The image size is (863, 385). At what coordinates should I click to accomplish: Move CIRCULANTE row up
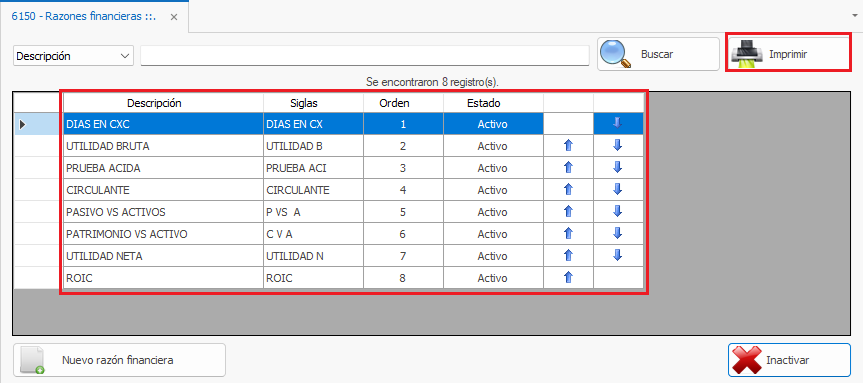(569, 190)
